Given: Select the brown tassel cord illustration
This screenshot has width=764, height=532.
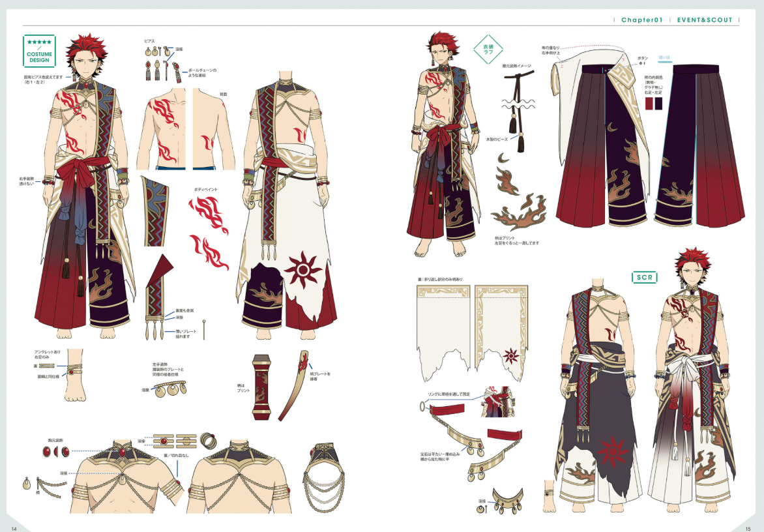Looking at the screenshot, I should coord(519,110).
